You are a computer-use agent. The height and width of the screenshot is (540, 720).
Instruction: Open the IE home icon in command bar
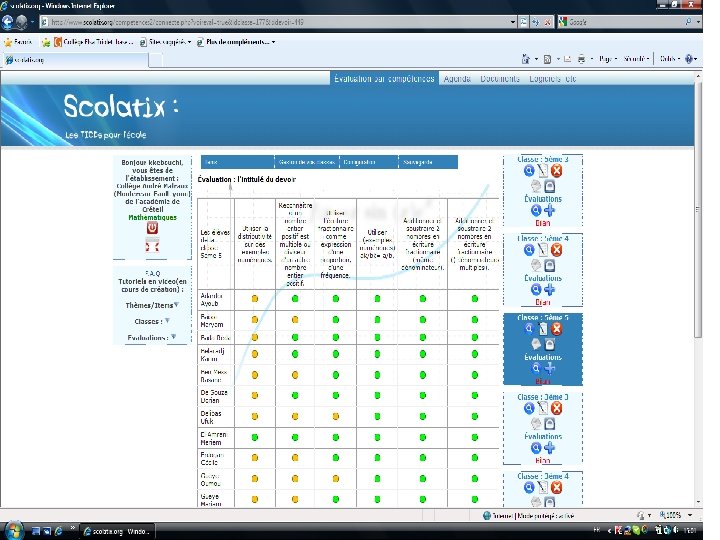526,59
